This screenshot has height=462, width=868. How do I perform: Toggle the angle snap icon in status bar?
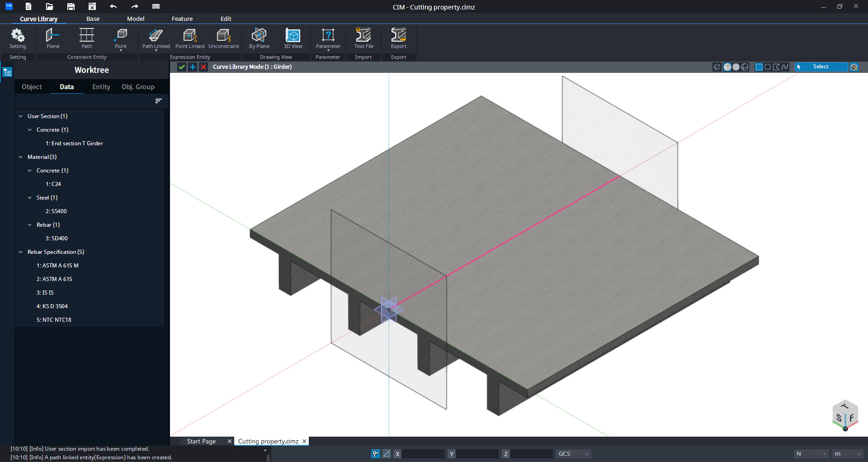pyautogui.click(x=387, y=454)
